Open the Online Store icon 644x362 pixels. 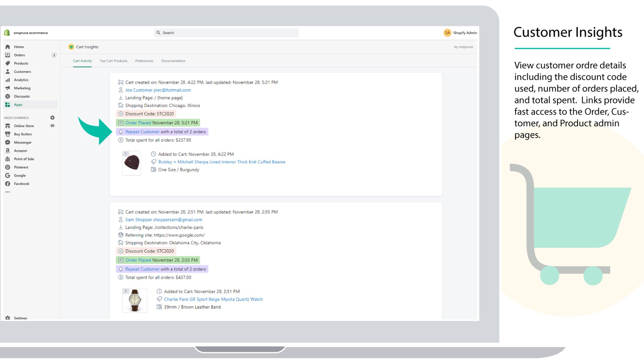pos(8,126)
